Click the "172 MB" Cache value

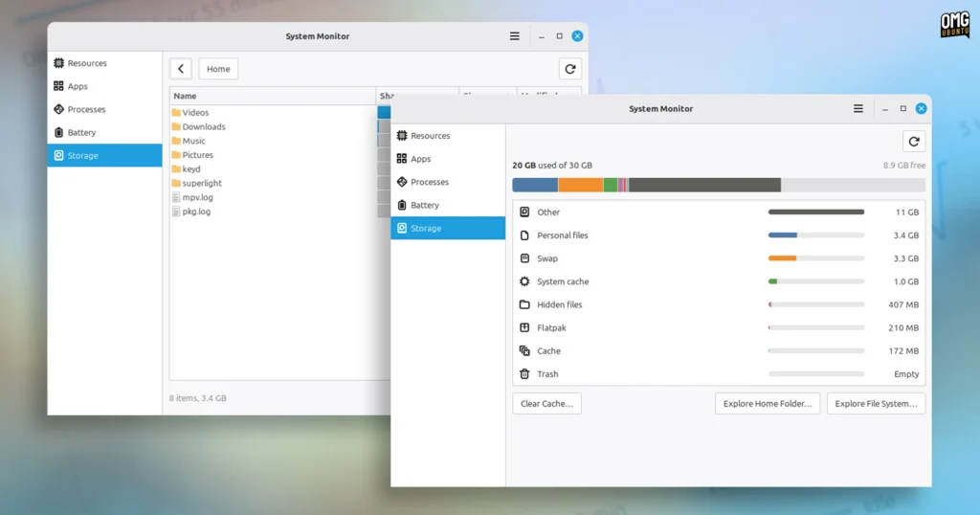903,350
